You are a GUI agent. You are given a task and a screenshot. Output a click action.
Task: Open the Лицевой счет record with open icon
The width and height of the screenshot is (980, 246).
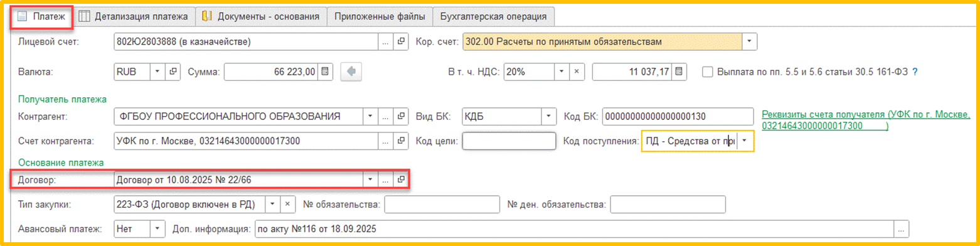click(x=402, y=42)
